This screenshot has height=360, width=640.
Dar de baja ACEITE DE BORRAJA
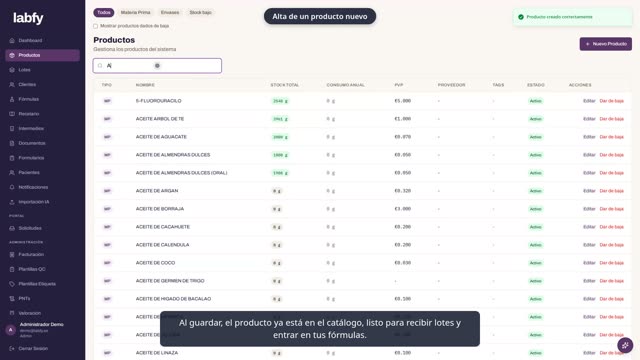611,209
